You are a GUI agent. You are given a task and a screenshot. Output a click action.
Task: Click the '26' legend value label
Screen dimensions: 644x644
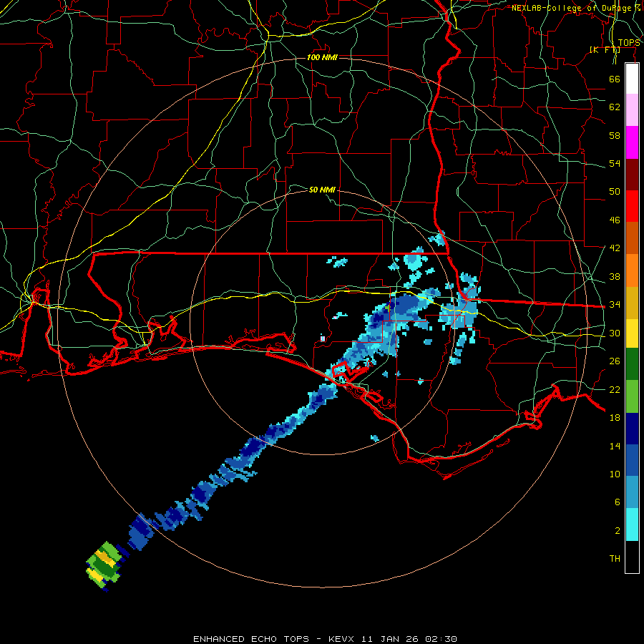(615, 361)
